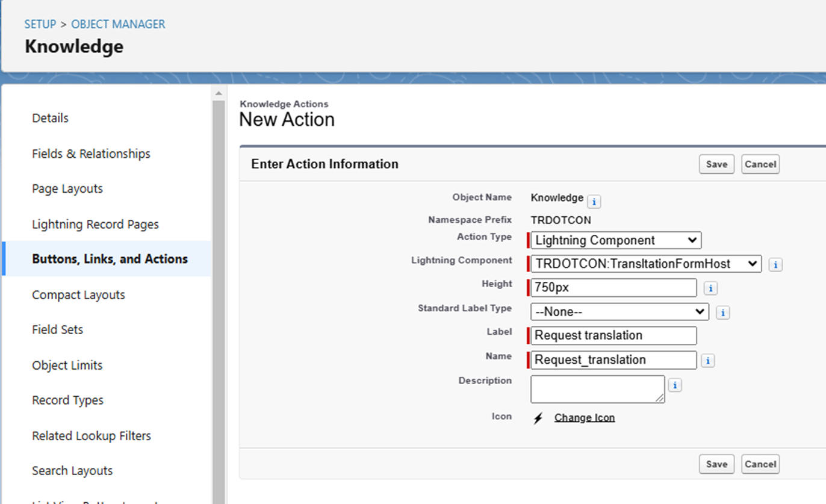Open the Lightning Component dropdown
This screenshot has width=826, height=504.
[646, 264]
